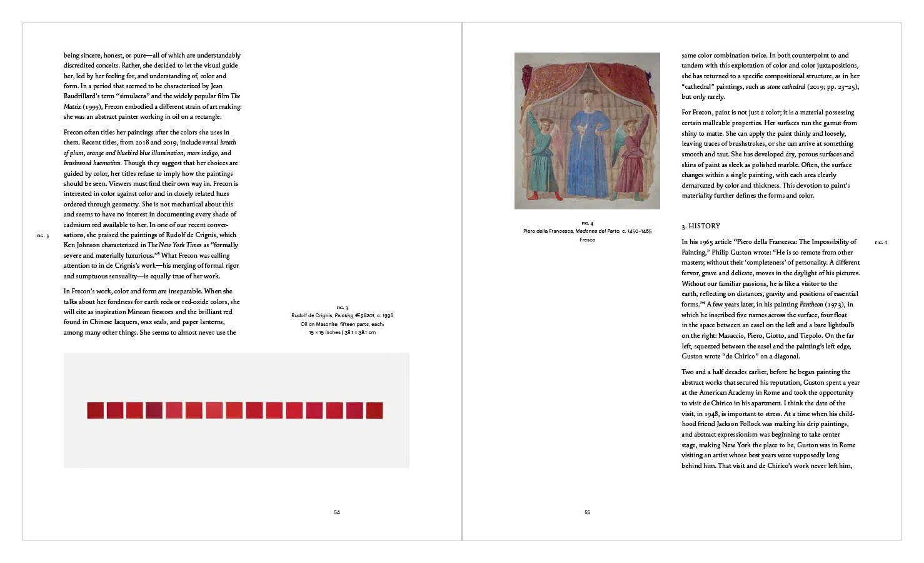Click the line starting "Two and a half decades earlier"
The width and height of the screenshot is (924, 563).
tap(766, 372)
